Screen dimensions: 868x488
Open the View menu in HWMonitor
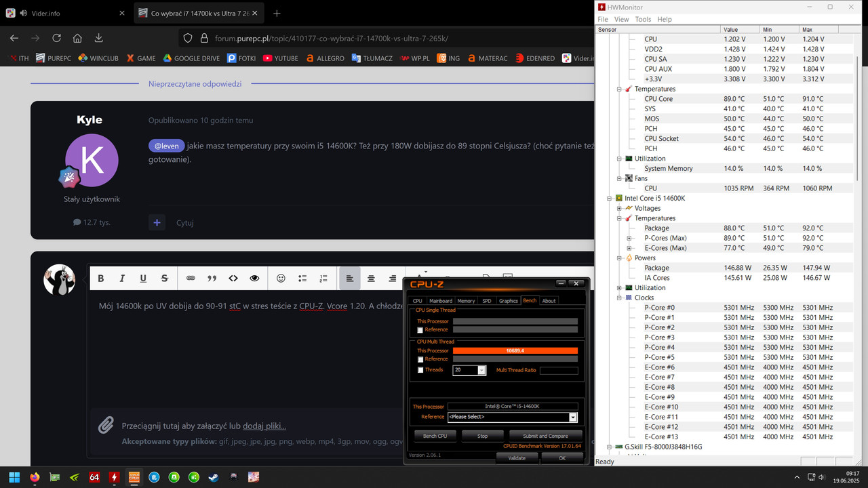click(621, 20)
